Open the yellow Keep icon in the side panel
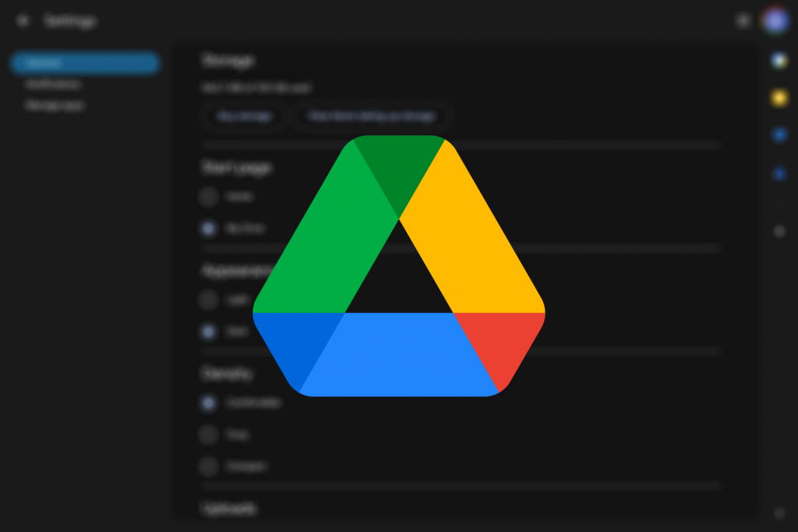This screenshot has width=798, height=532. coord(779,97)
